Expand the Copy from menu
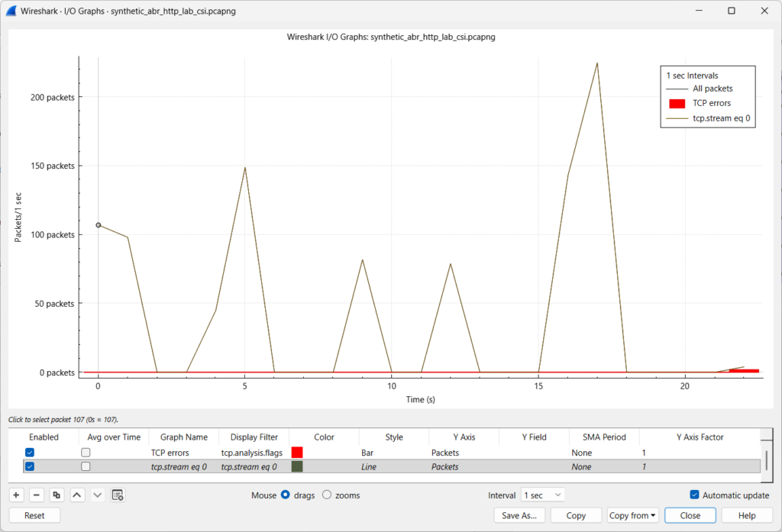782x532 pixels. coord(632,515)
